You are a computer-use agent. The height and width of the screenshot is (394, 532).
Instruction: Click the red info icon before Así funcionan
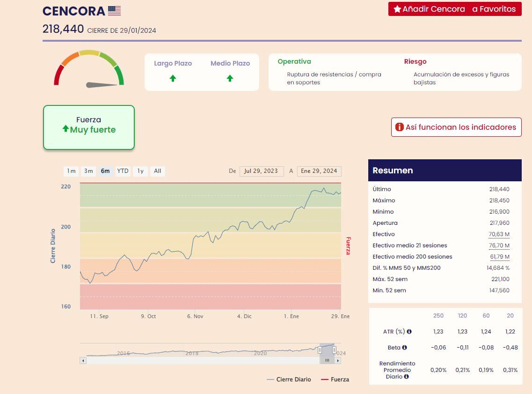click(x=400, y=127)
